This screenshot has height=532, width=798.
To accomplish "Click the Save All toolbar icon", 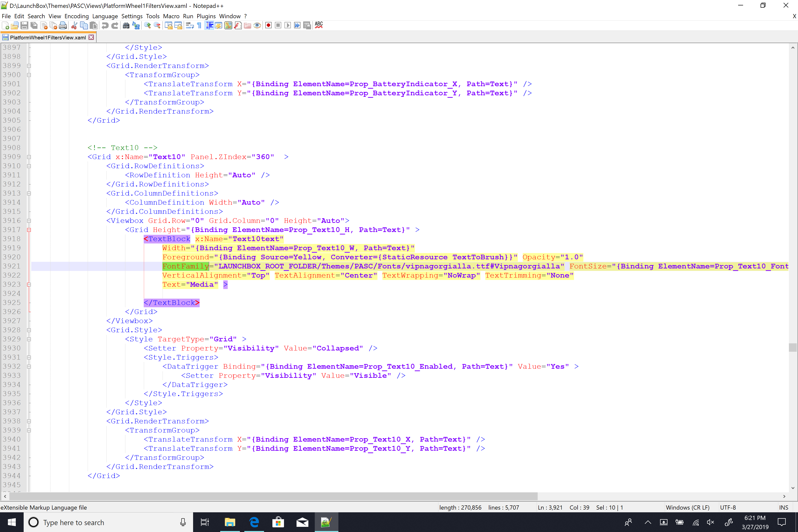I will (x=34, y=25).
